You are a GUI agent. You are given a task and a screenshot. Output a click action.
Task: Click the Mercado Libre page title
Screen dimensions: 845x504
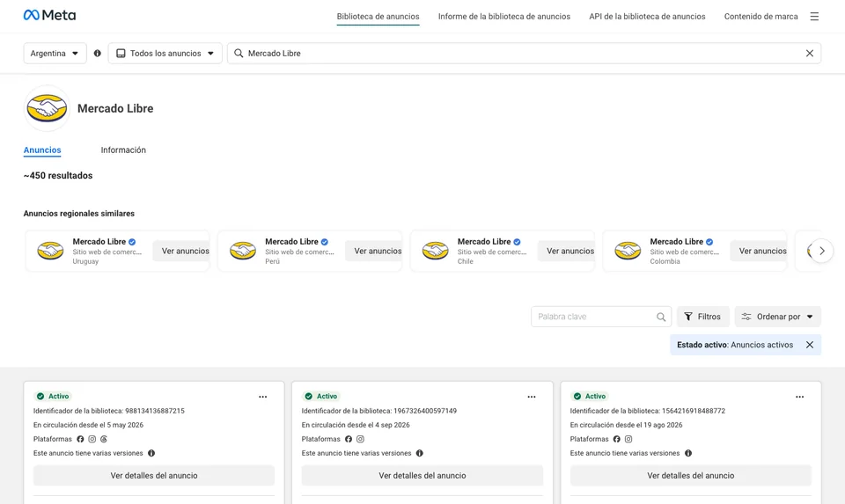pyautogui.click(x=115, y=108)
